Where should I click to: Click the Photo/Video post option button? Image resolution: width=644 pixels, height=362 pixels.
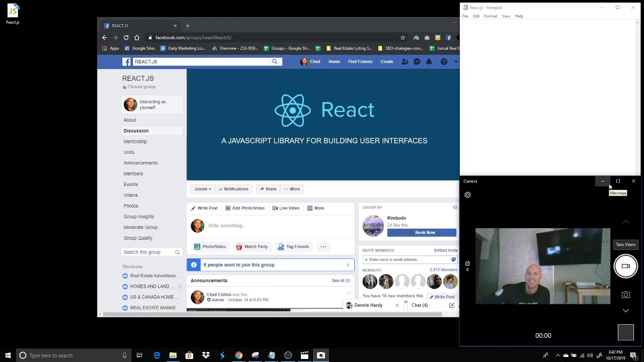pos(210,247)
